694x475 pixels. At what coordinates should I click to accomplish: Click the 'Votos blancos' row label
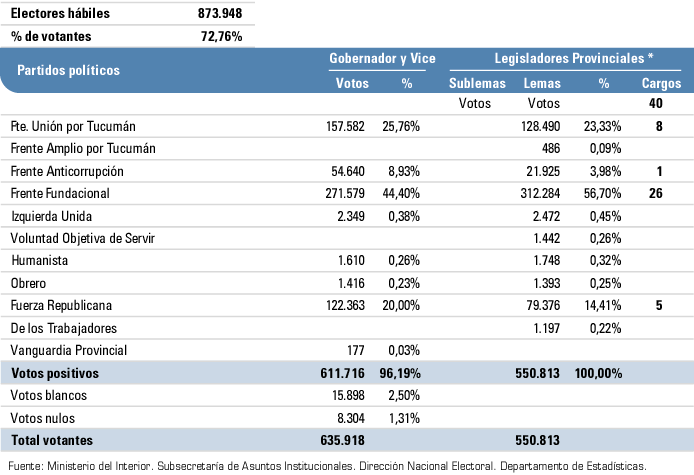pyautogui.click(x=47, y=395)
